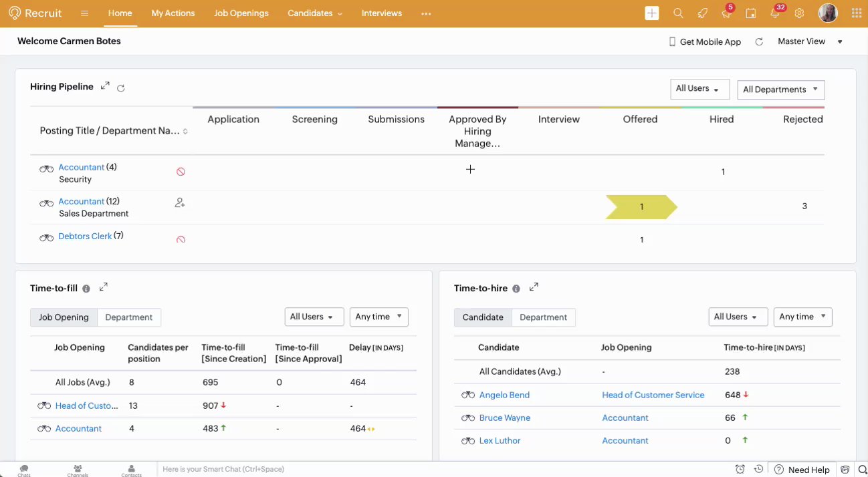The height and width of the screenshot is (477, 868).
Task: Click assign recruiter icon for Sales Accountant
Action: click(x=180, y=202)
